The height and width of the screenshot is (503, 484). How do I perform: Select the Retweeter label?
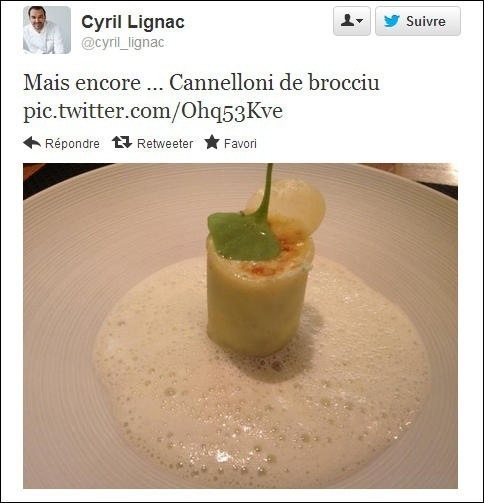pos(165,144)
